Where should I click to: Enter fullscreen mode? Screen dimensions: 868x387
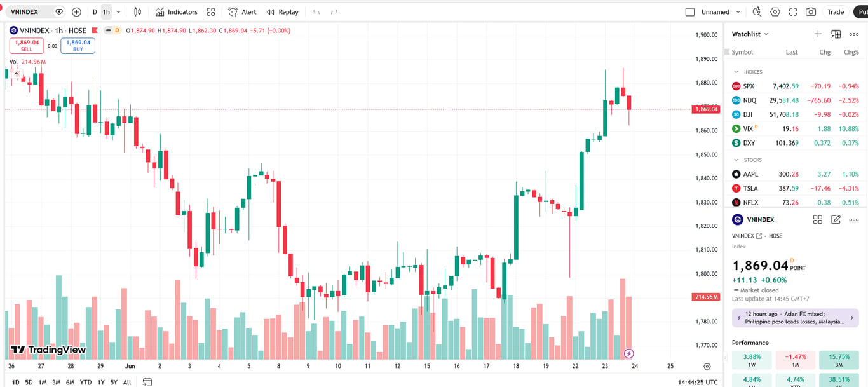[793, 12]
